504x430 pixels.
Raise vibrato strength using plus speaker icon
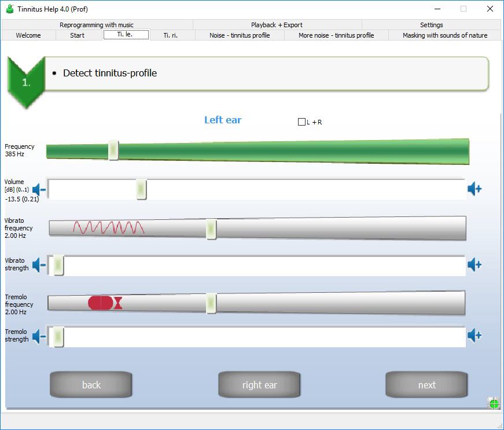(474, 264)
